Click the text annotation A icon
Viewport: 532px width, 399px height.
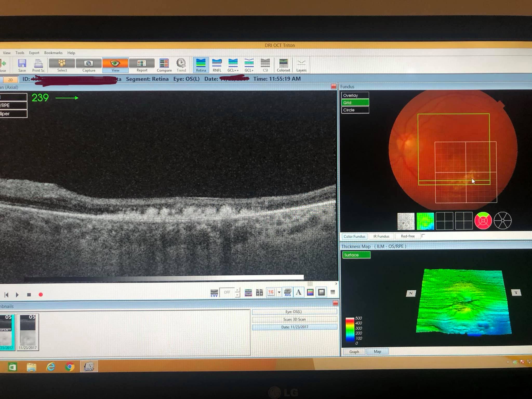(x=299, y=292)
